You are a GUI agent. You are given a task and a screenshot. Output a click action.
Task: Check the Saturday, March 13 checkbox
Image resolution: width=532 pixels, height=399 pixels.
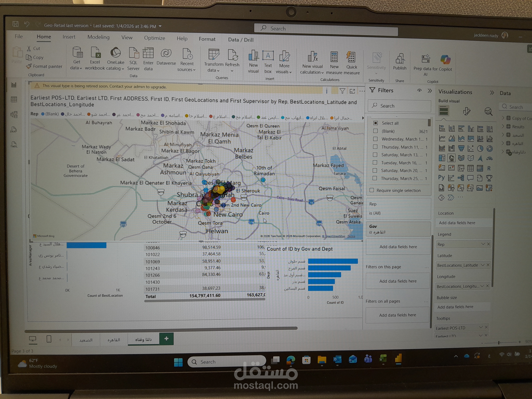point(375,155)
